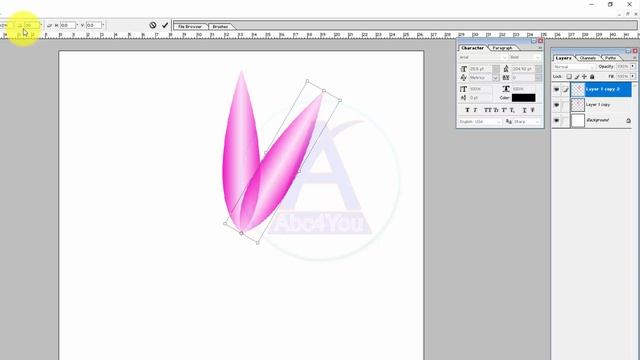
Task: Open the font family dropdown in Character panel
Action: pyautogui.click(x=504, y=58)
